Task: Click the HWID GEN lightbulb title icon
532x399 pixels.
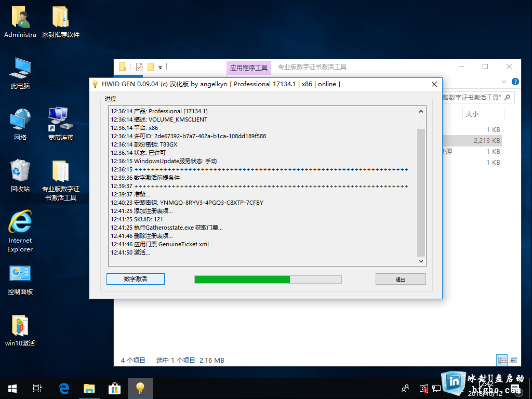Action: coord(96,84)
